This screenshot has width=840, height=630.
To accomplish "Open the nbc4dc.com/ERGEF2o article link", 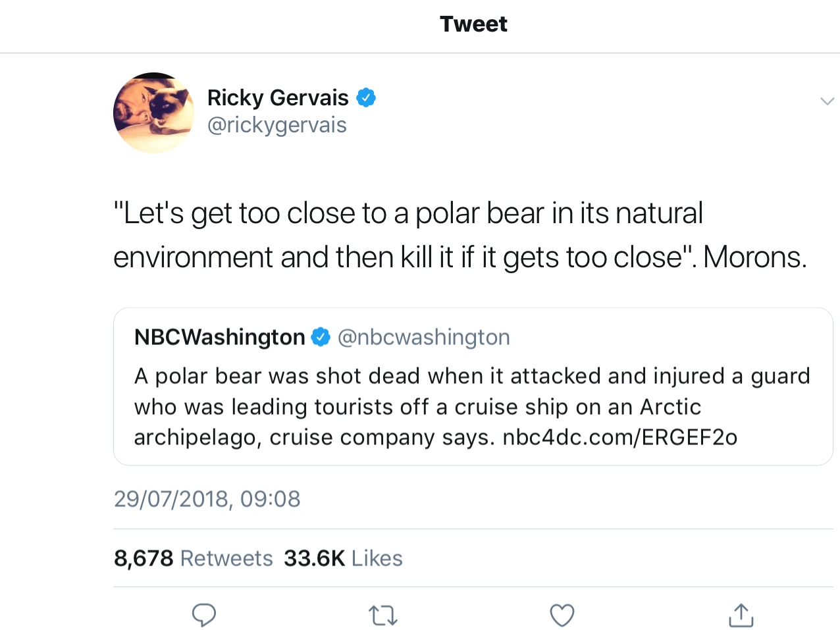I will pyautogui.click(x=619, y=437).
